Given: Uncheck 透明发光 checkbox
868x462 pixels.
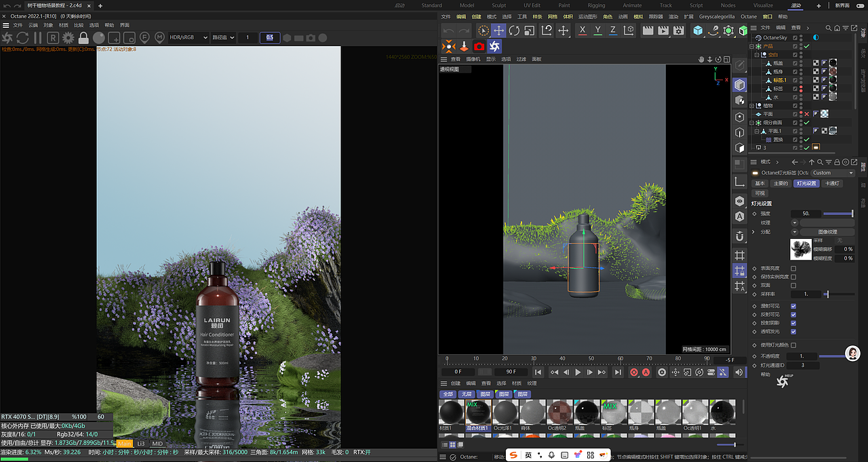Looking at the screenshot, I should click(793, 331).
